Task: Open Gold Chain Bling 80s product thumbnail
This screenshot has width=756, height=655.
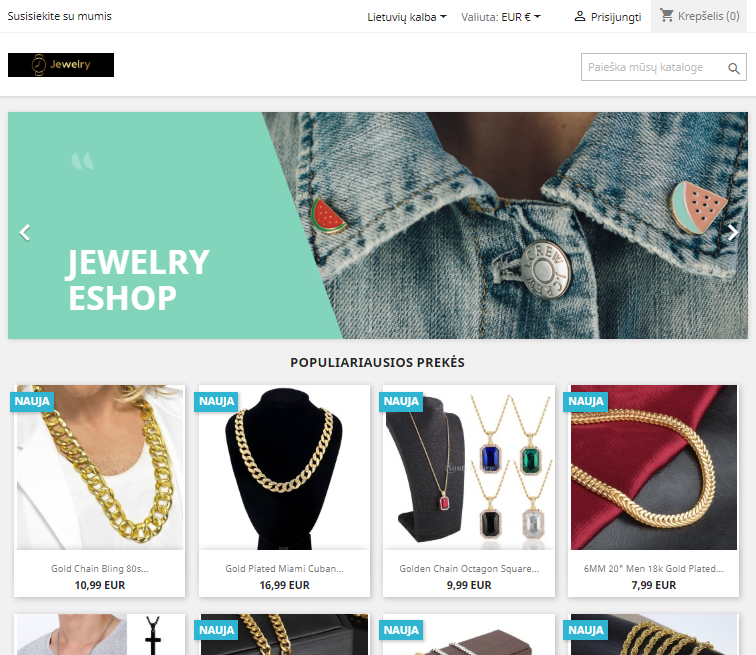Action: click(99, 467)
